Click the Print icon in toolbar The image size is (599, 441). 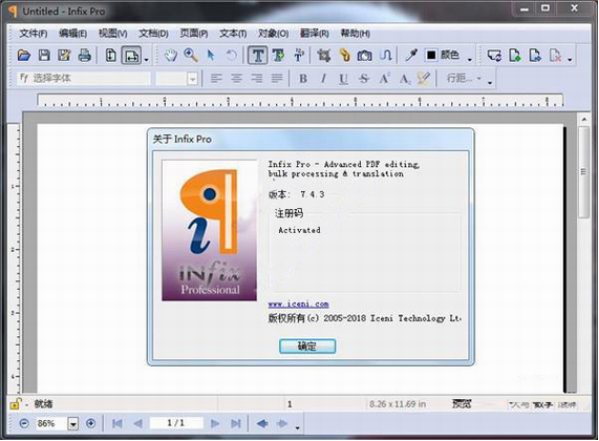pyautogui.click(x=84, y=56)
